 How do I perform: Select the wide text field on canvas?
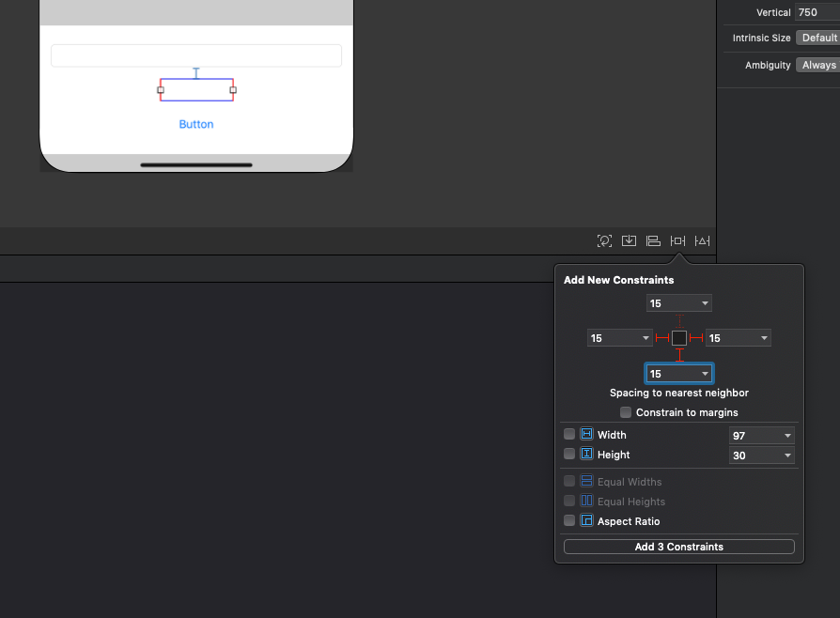pyautogui.click(x=196, y=55)
